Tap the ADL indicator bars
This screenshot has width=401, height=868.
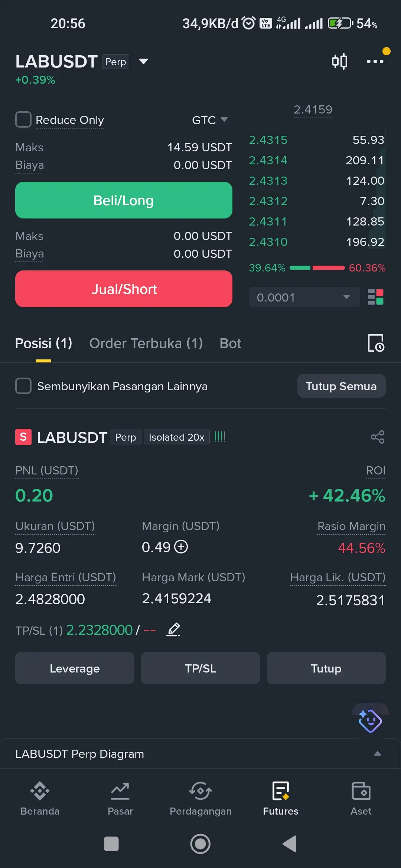point(220,437)
